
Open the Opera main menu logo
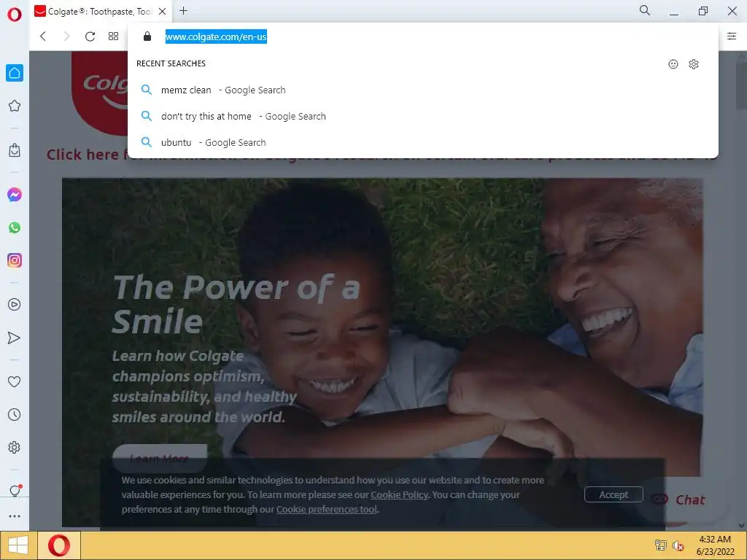point(15,15)
